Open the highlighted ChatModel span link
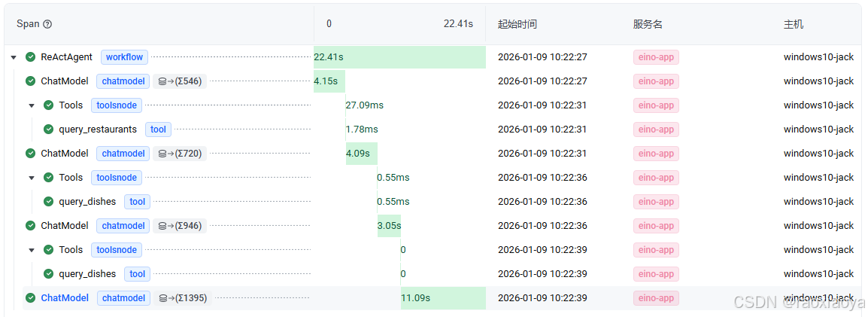Image resolution: width=868 pixels, height=317 pixels. point(65,298)
